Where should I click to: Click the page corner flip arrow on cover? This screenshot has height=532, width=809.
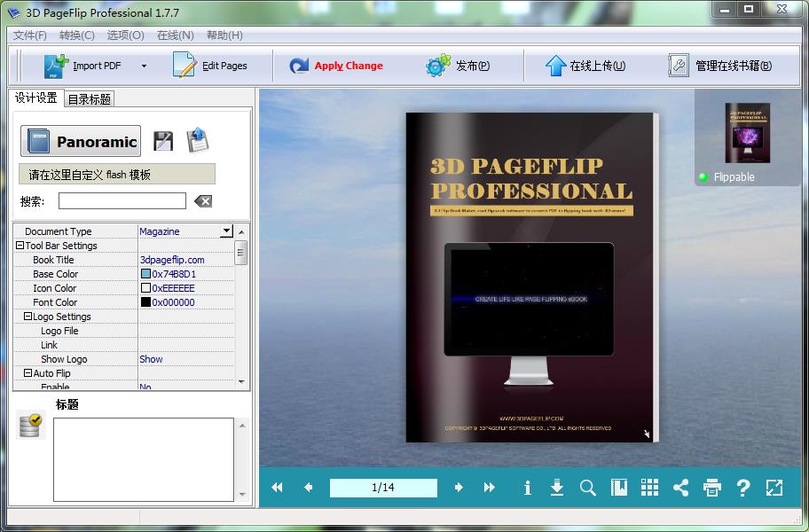tap(647, 434)
